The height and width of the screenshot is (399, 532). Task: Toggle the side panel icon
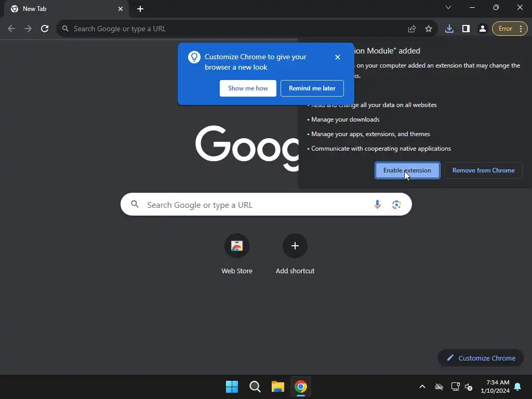point(466,29)
